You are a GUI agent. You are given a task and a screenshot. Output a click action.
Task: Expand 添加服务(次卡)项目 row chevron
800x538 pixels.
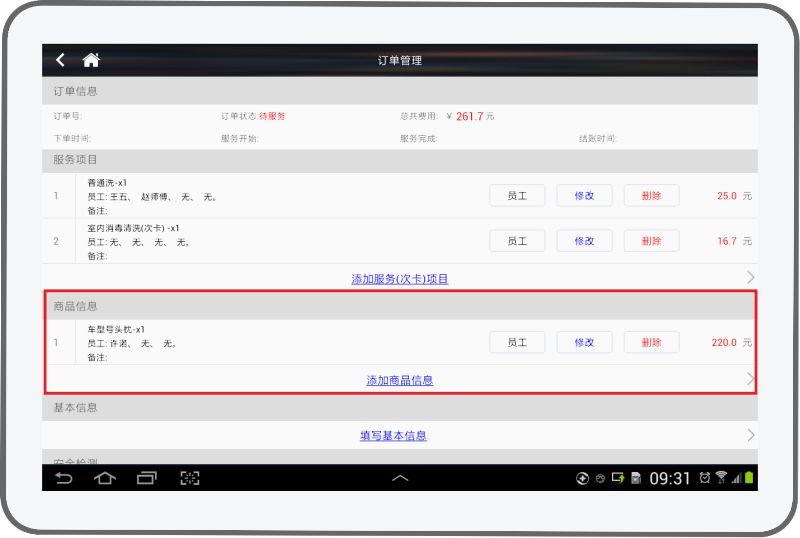click(x=750, y=278)
